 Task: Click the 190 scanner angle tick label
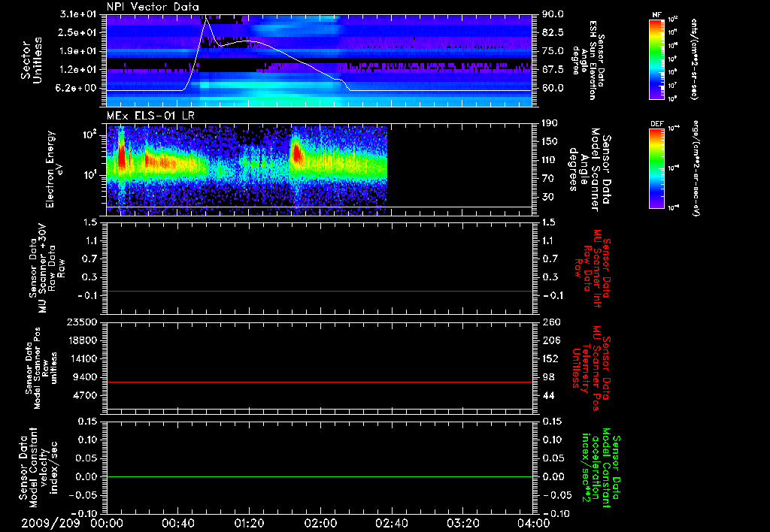point(550,123)
